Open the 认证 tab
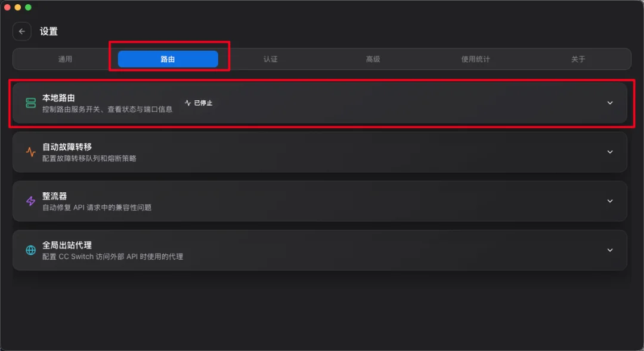 pyautogui.click(x=271, y=59)
